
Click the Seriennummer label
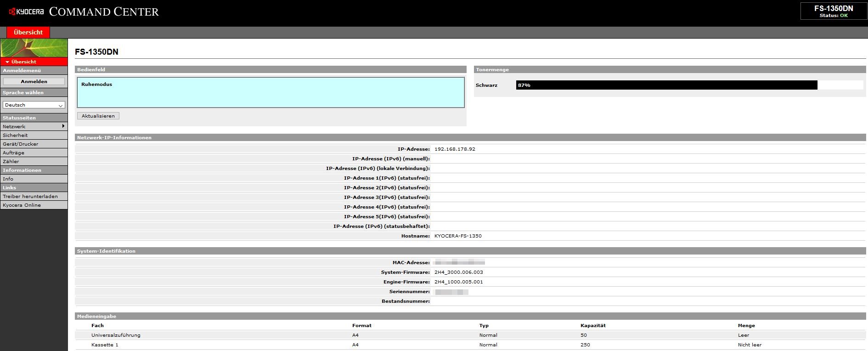tap(409, 291)
